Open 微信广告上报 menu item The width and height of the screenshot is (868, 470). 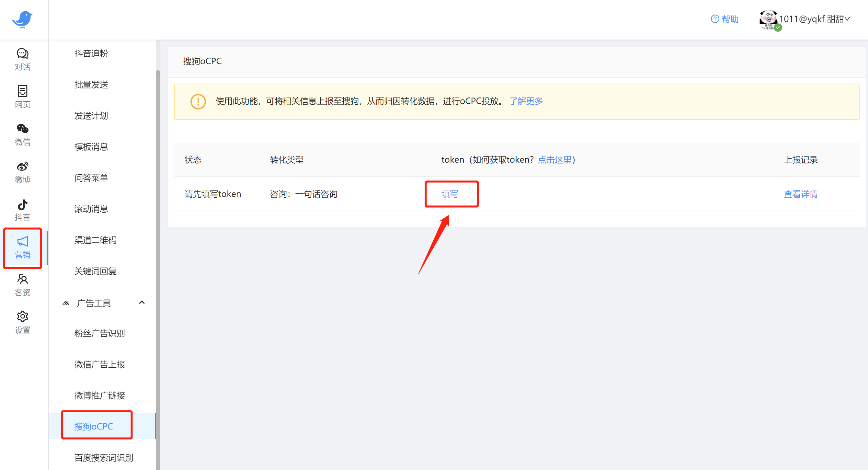99,364
